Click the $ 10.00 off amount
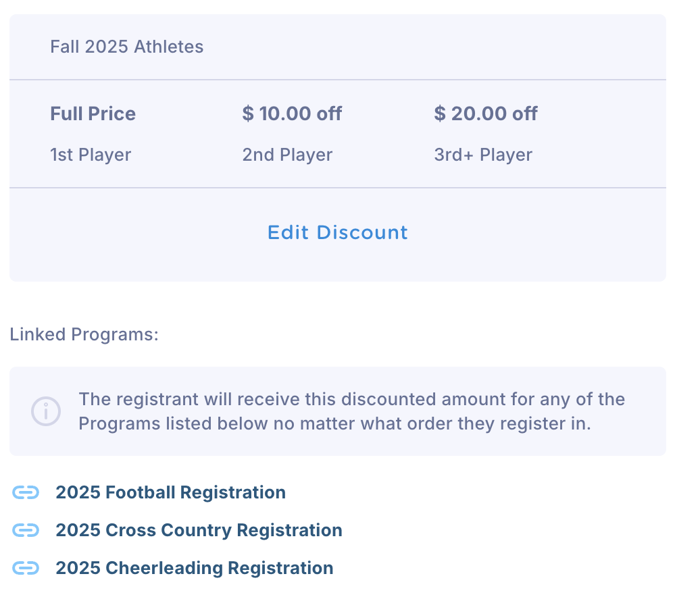This screenshot has height=597, width=700. click(x=292, y=113)
